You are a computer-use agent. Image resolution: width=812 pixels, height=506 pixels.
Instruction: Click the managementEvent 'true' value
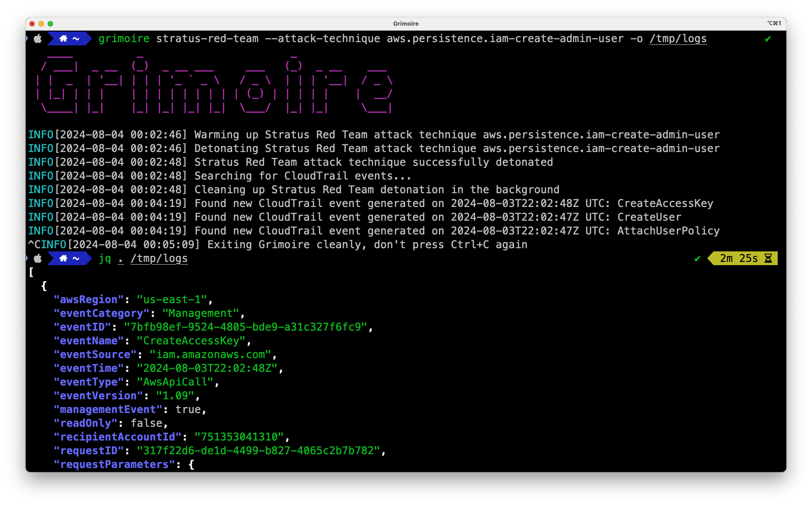[188, 410]
